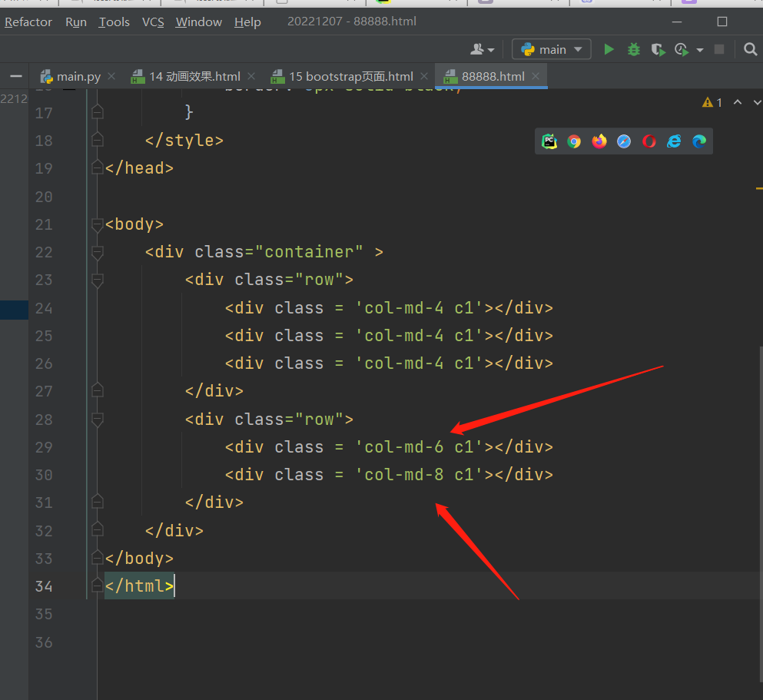
Task: Click 'col-md-8 c1' text on line 30
Action: coord(420,475)
